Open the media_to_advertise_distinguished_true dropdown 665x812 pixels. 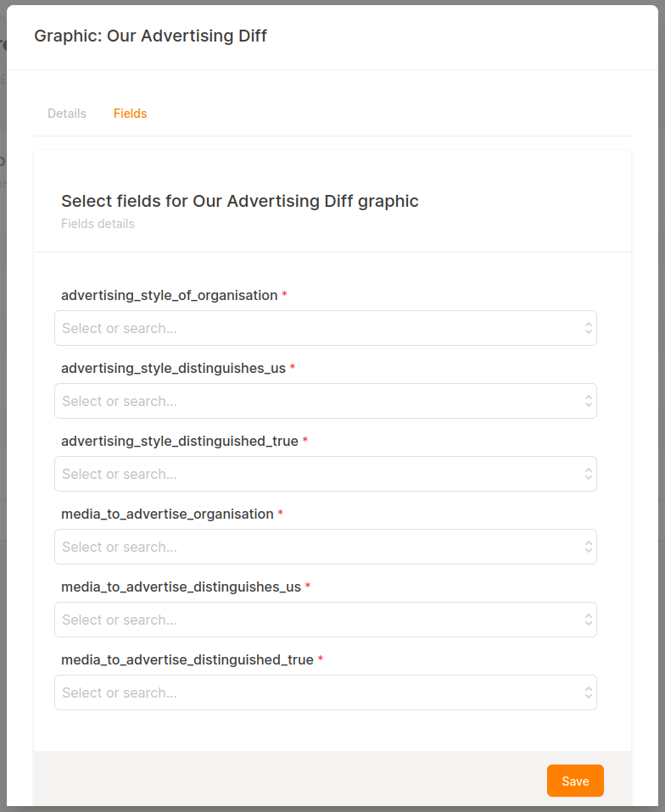point(326,692)
